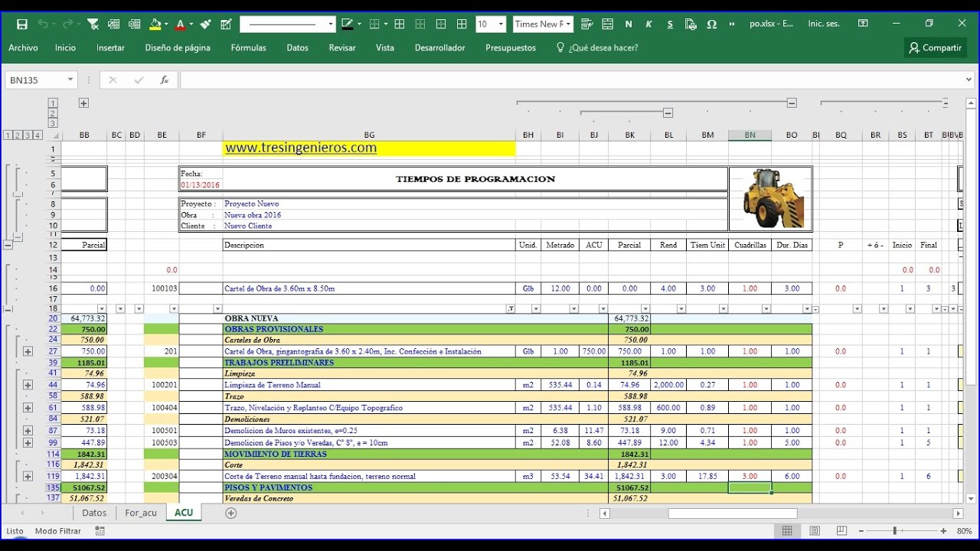
Task: Open filter dropdown in column BN row 18
Action: tap(766, 308)
